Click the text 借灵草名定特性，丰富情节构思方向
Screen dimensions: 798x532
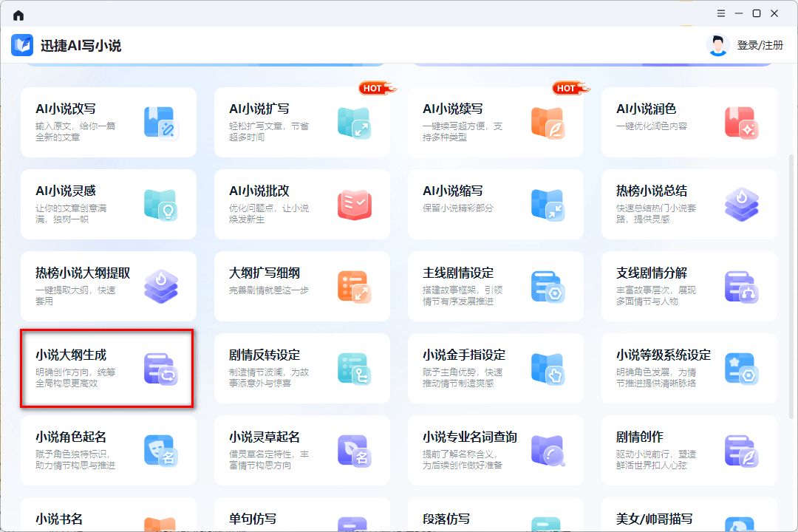click(x=269, y=460)
